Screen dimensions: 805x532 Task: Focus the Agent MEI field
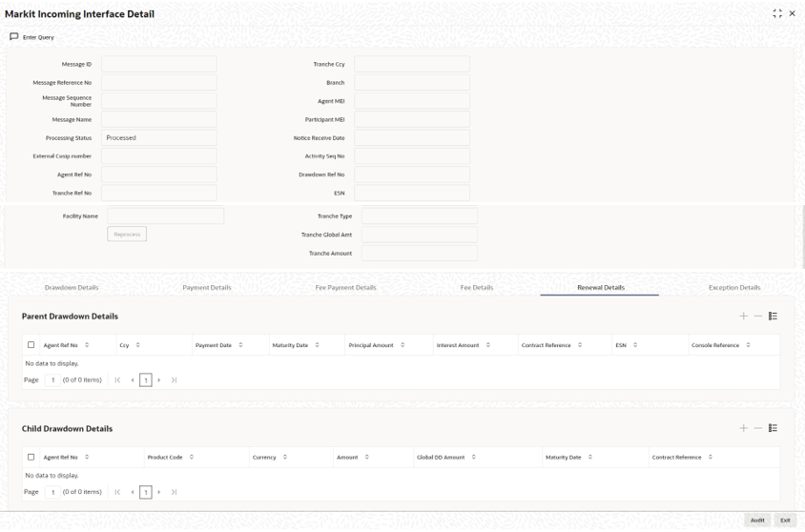pos(412,101)
